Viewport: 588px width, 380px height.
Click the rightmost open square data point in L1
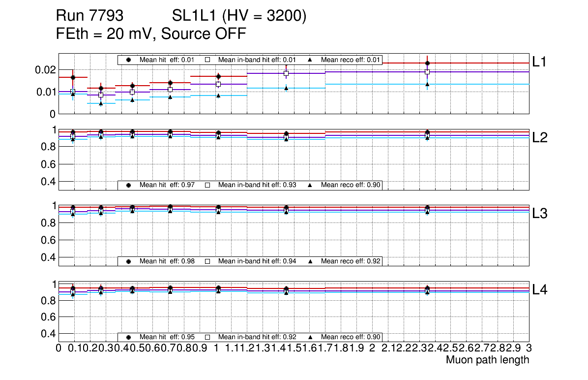(427, 72)
